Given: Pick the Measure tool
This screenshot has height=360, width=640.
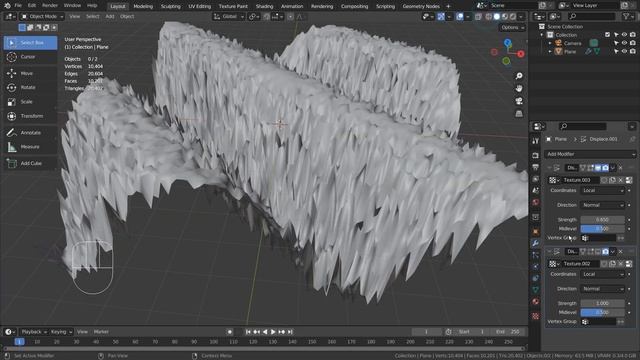Looking at the screenshot, I should (30, 147).
